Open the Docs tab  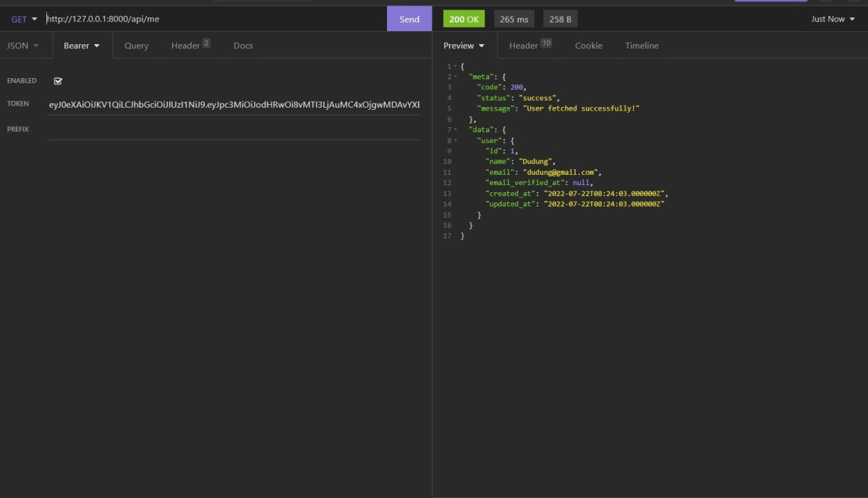click(243, 46)
